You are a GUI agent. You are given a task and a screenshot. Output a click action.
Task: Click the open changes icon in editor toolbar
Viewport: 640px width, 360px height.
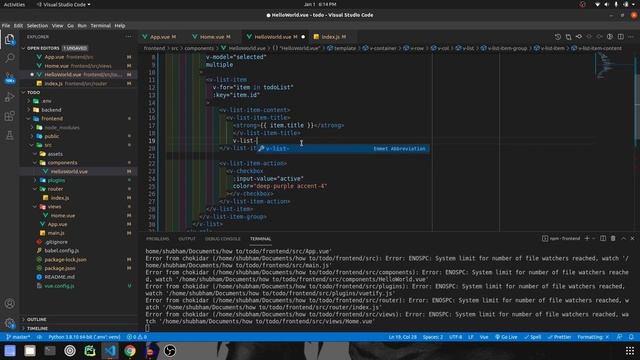click(568, 37)
